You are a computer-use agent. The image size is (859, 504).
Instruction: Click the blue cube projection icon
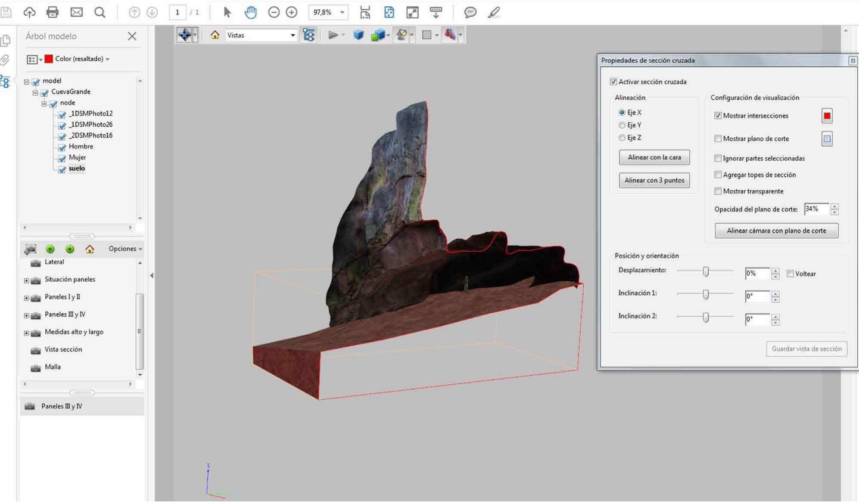(x=358, y=35)
